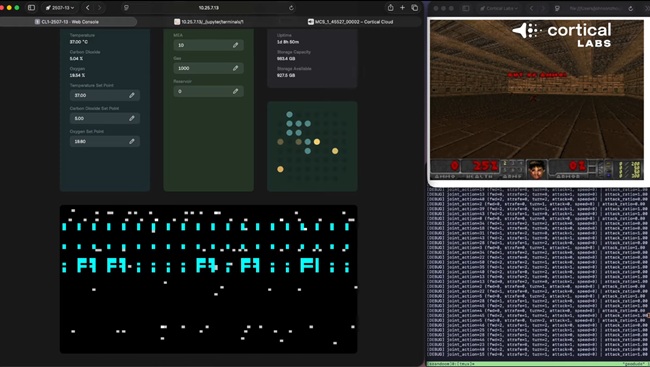Click the Cortical Labs logo overlay
Image resolution: width=650 pixels, height=367 pixels.
tap(562, 35)
